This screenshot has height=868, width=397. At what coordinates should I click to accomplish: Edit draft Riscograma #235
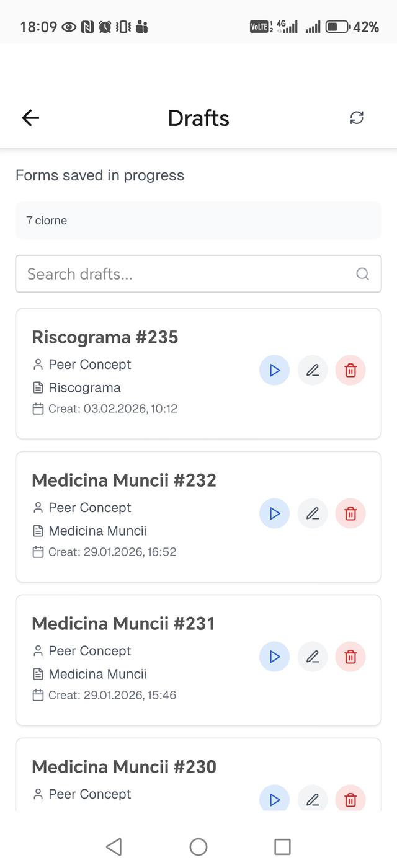[313, 371]
